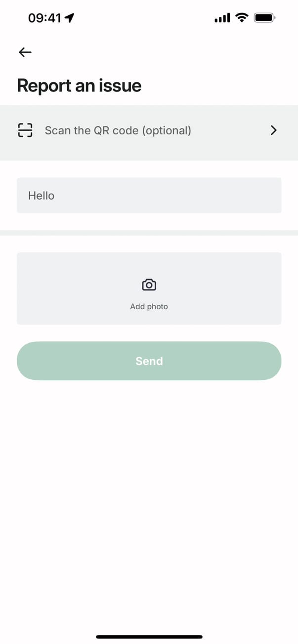
Task: Tap the battery indicator icon
Action: click(265, 18)
